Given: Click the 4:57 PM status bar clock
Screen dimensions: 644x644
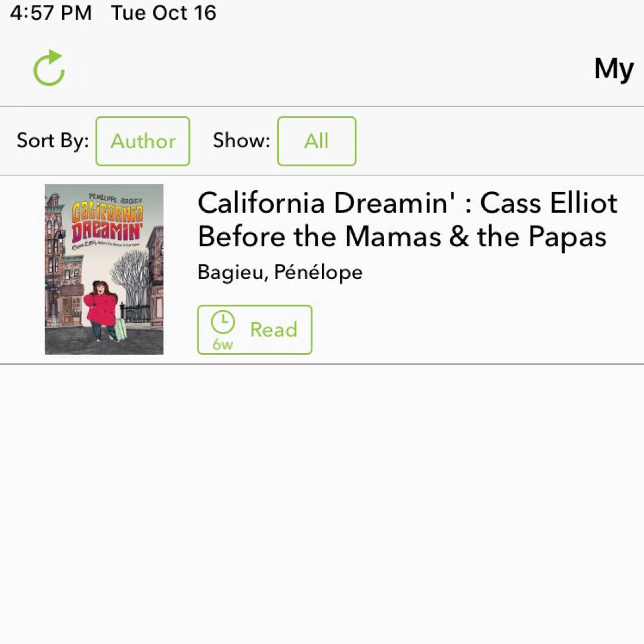Looking at the screenshot, I should (51, 13).
